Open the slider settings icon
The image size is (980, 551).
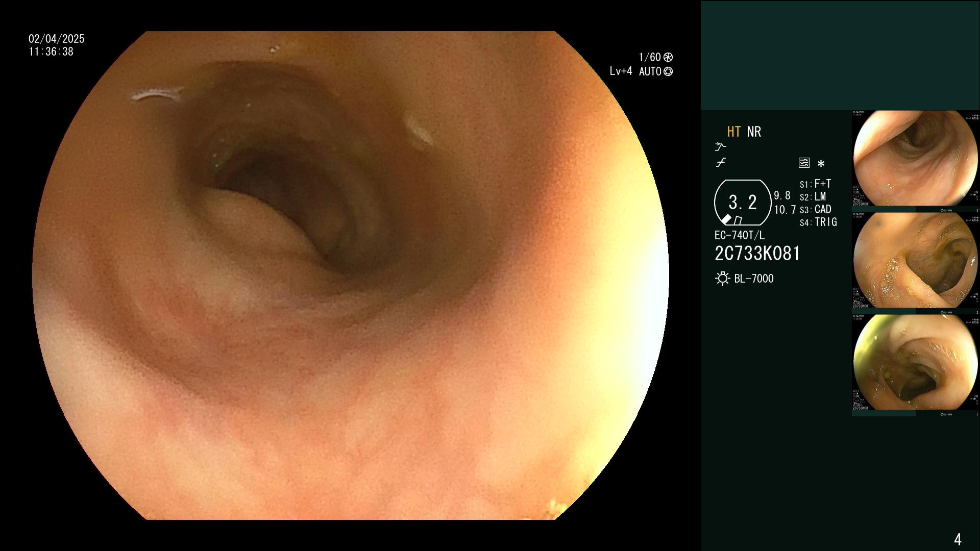click(804, 163)
